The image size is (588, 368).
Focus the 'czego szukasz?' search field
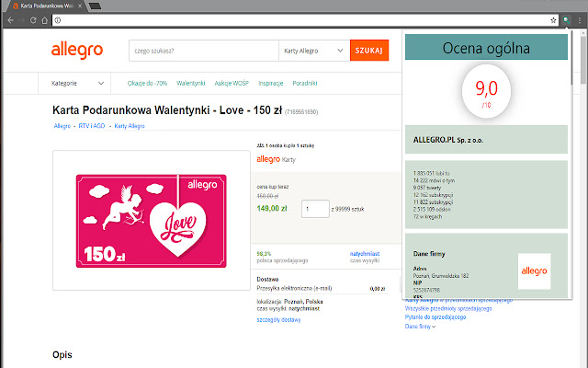coord(204,51)
